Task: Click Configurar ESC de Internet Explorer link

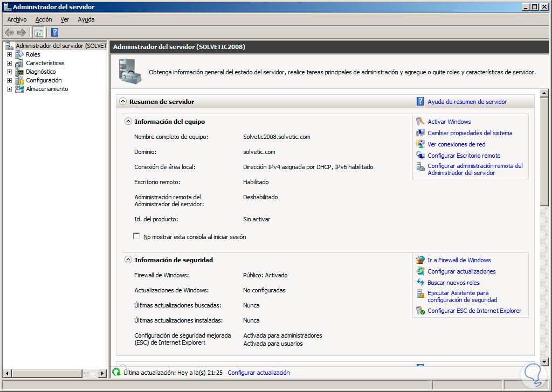Action: [x=474, y=311]
